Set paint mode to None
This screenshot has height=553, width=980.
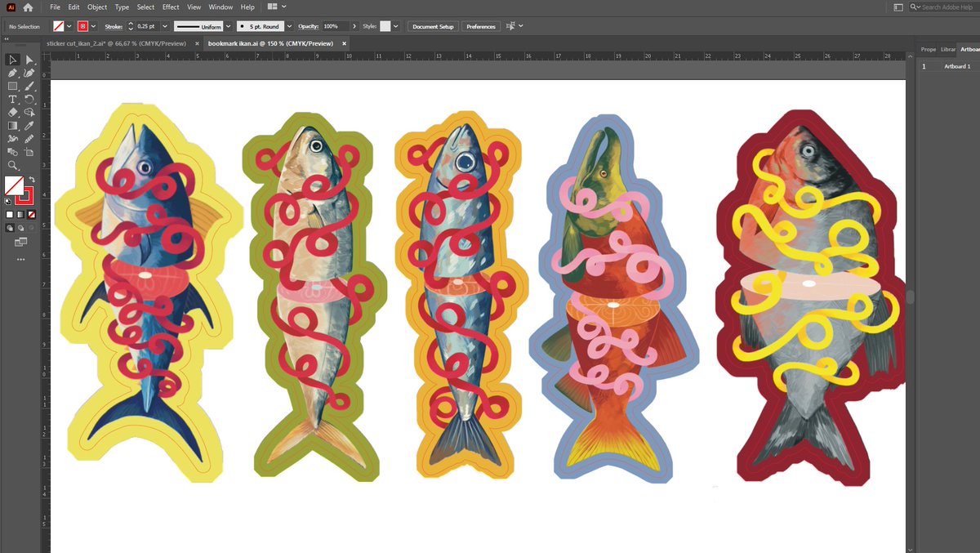pyautogui.click(x=31, y=215)
